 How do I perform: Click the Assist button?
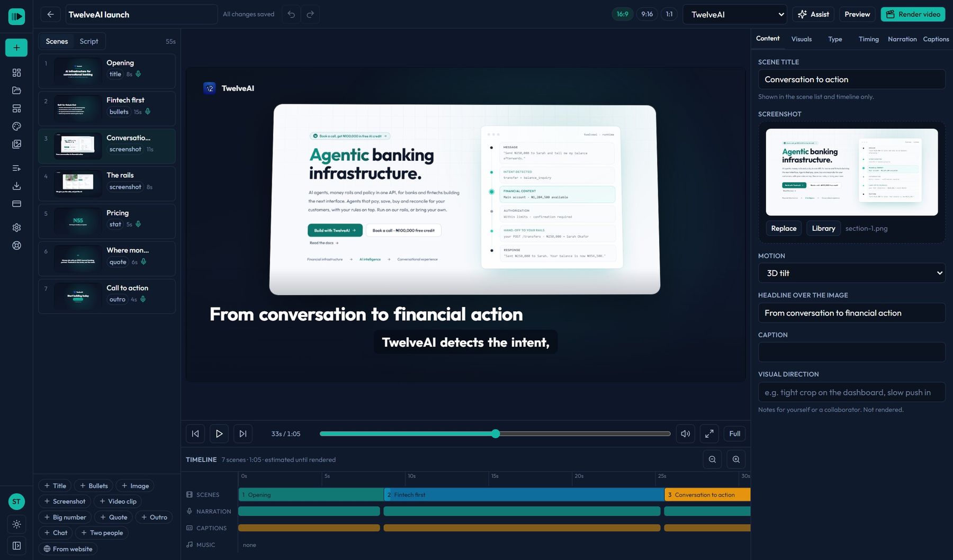coord(813,14)
